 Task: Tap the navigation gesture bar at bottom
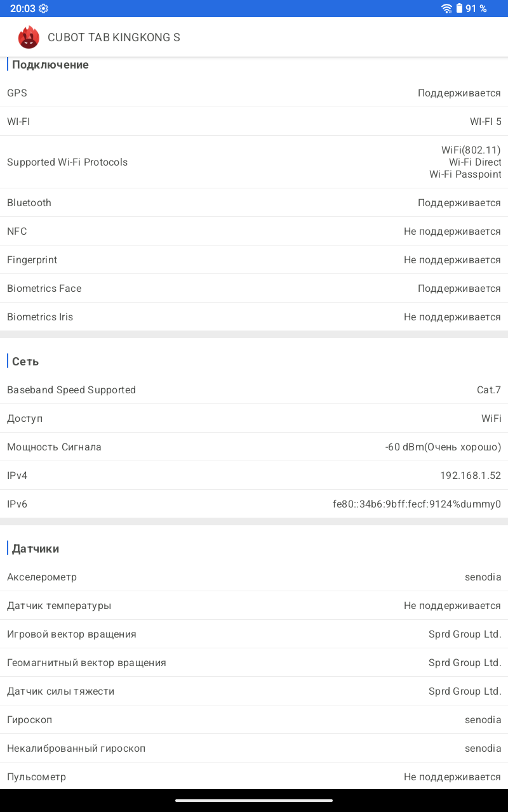point(254,801)
